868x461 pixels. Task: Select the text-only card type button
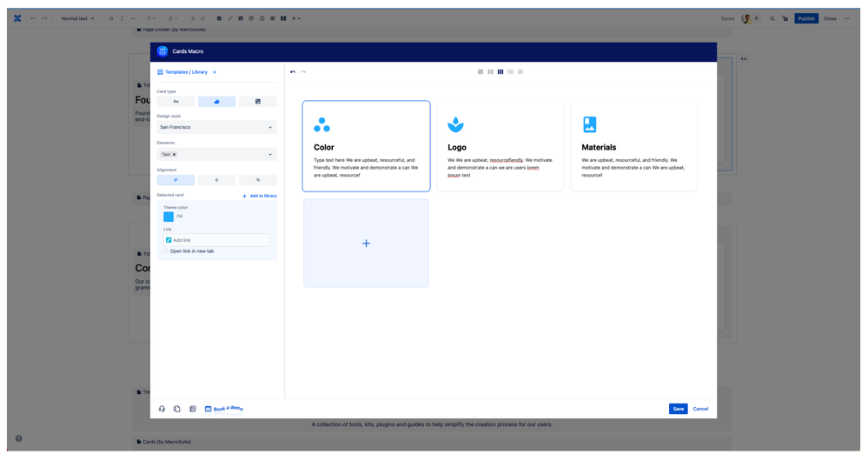pyautogui.click(x=176, y=102)
